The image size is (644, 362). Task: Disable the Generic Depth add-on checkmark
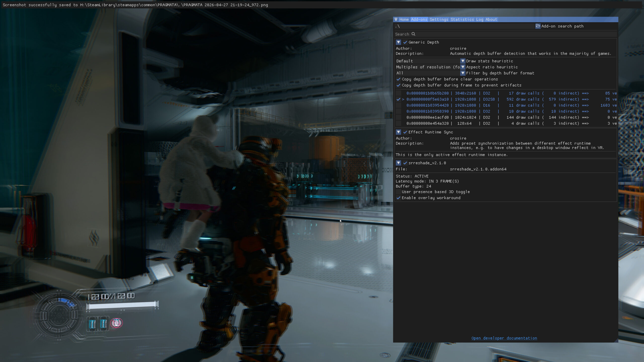(405, 42)
